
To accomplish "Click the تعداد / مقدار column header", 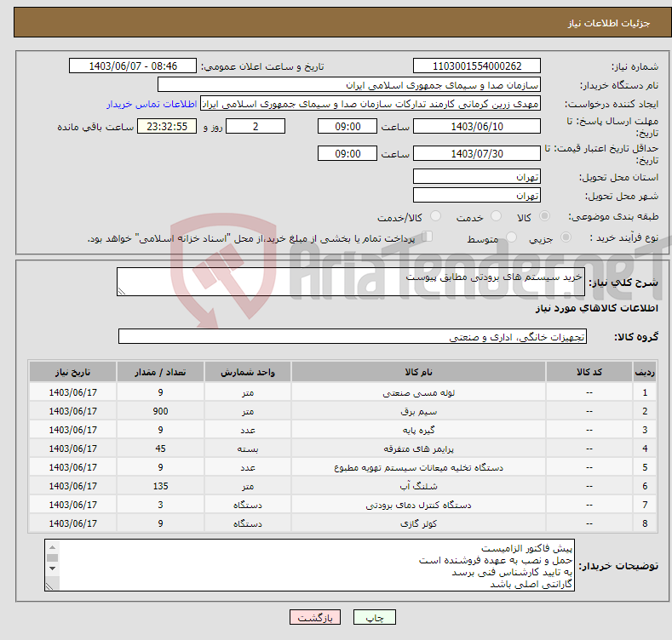I will pos(160,372).
